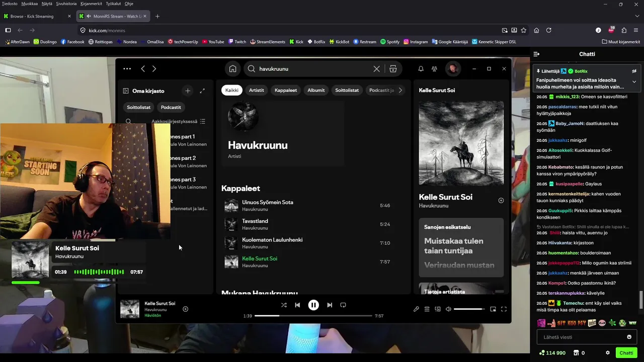
Task: Expand the pinned chat message
Action: [x=634, y=81]
